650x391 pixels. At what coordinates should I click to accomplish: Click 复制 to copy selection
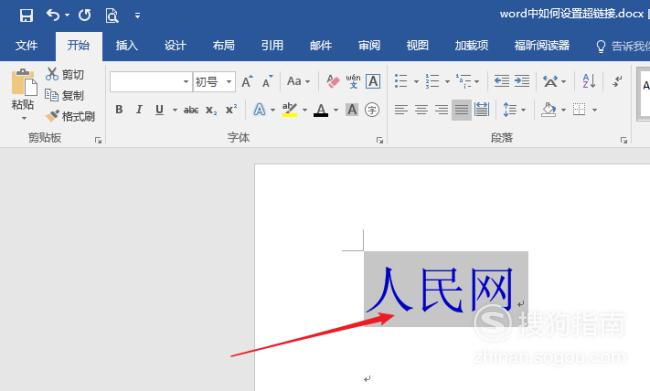[x=65, y=95]
